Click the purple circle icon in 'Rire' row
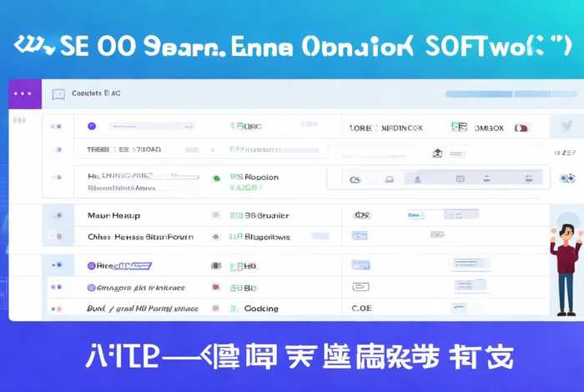This screenshot has height=392, width=584. 91,266
